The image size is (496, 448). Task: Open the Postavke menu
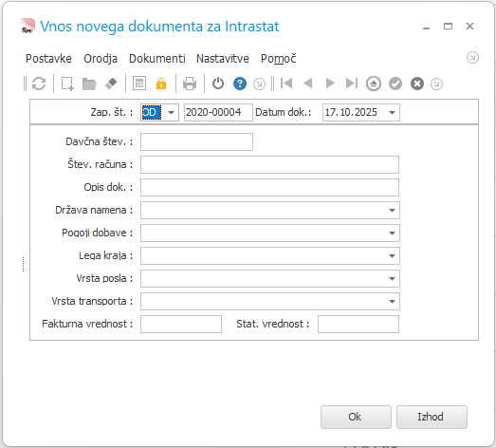click(x=48, y=59)
